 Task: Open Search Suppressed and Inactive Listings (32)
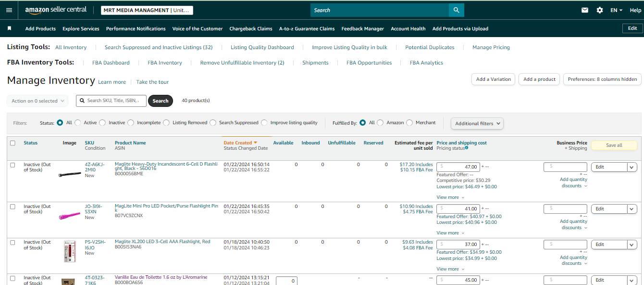[159, 47]
